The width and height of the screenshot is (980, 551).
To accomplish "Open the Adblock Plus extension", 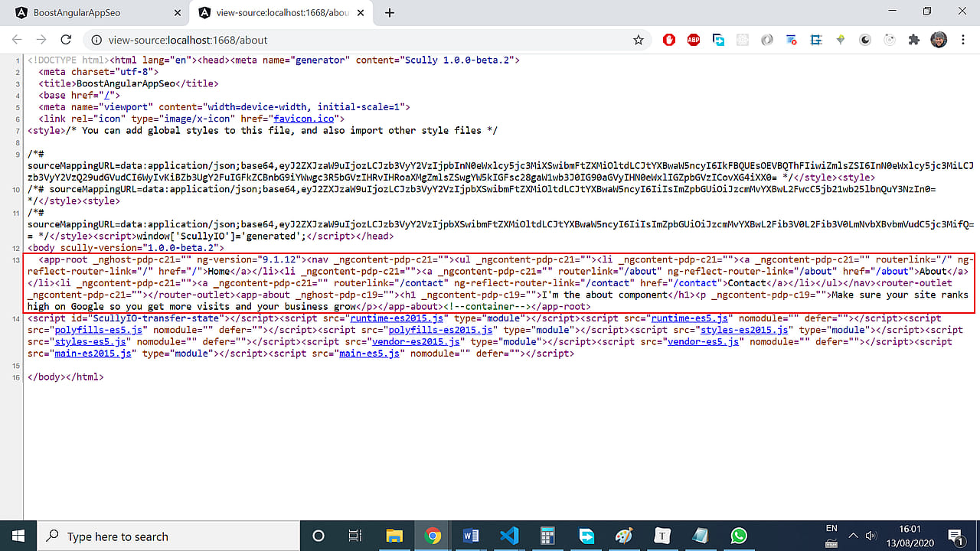I will point(694,40).
